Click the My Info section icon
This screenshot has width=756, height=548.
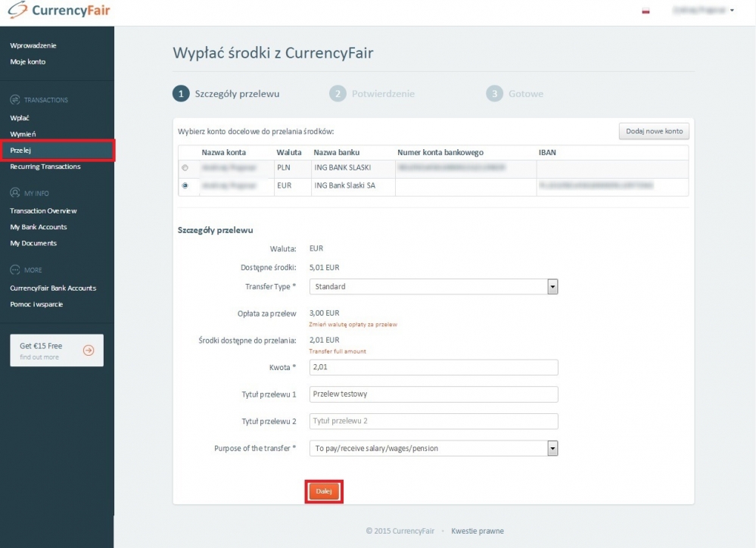click(x=14, y=193)
